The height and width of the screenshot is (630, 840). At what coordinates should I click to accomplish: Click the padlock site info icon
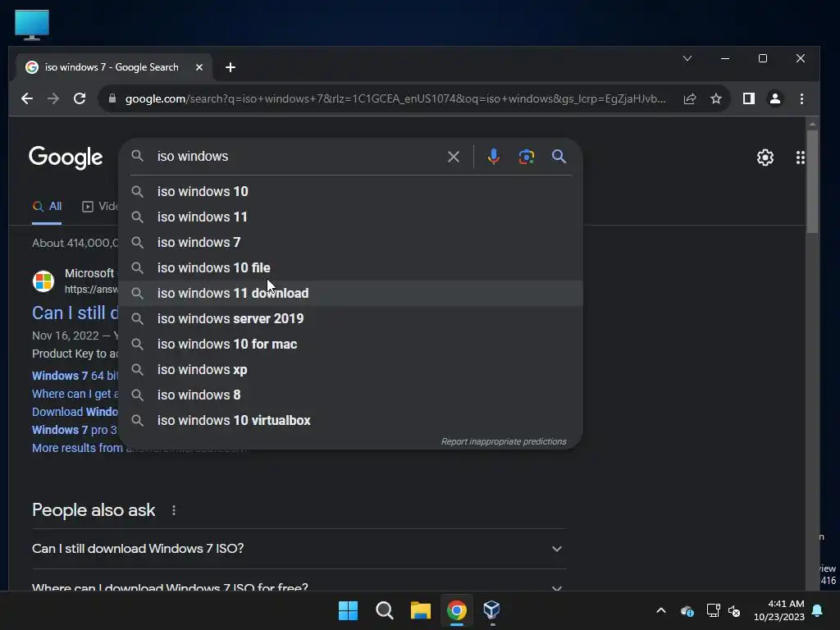pyautogui.click(x=112, y=98)
